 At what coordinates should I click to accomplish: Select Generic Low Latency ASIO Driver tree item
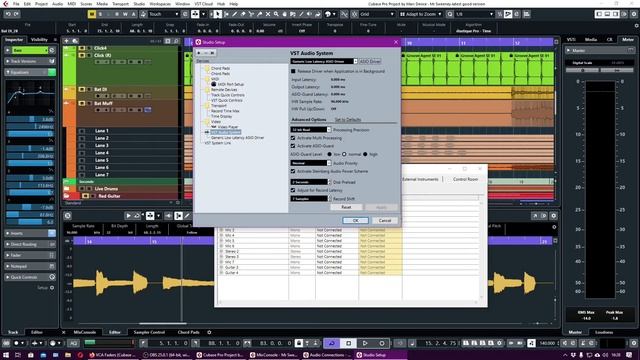point(237,138)
